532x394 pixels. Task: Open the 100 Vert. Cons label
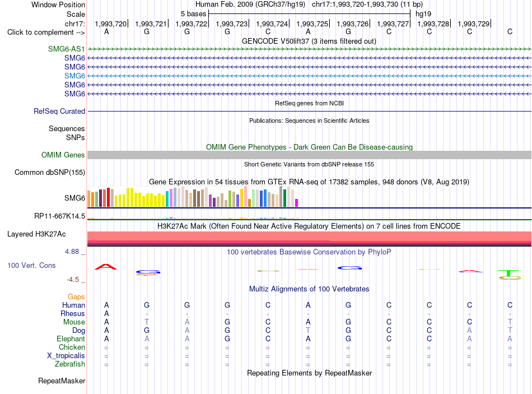[31, 265]
